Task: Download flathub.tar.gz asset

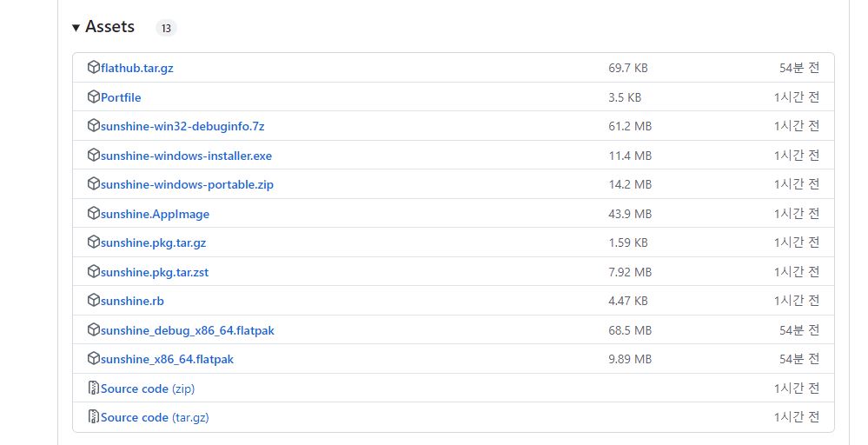Action: coord(136,68)
